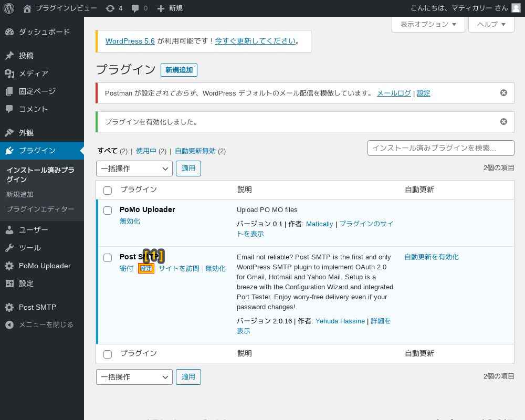Expand the 表示オプション screen options panel
This screenshot has width=525, height=420.
(x=428, y=25)
